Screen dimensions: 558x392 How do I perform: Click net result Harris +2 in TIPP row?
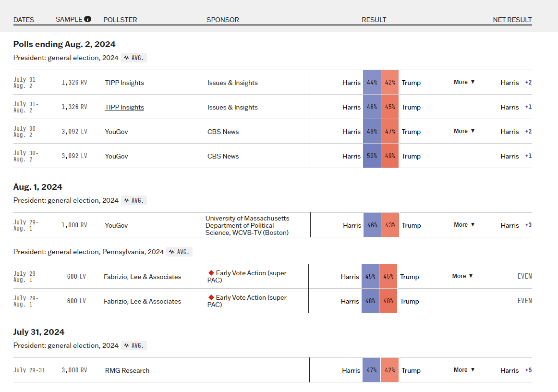516,83
